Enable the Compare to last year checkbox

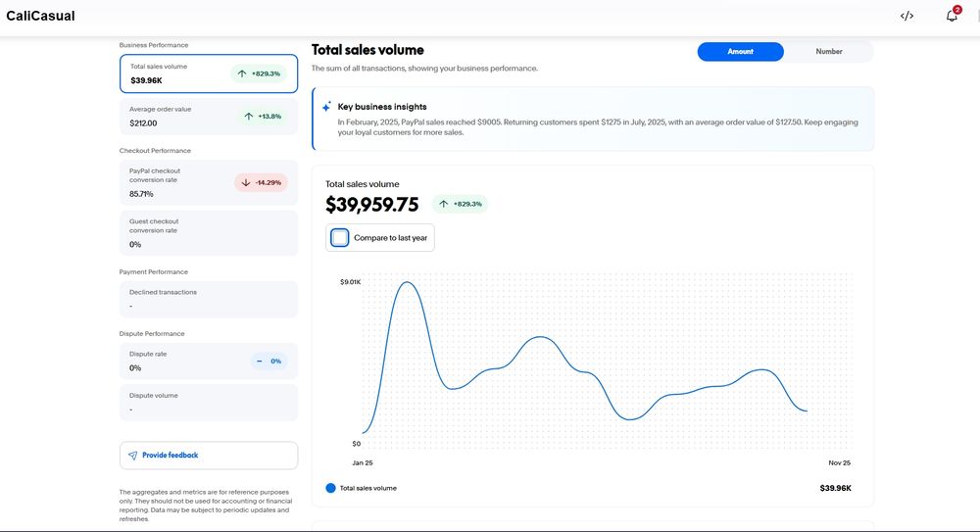[340, 237]
